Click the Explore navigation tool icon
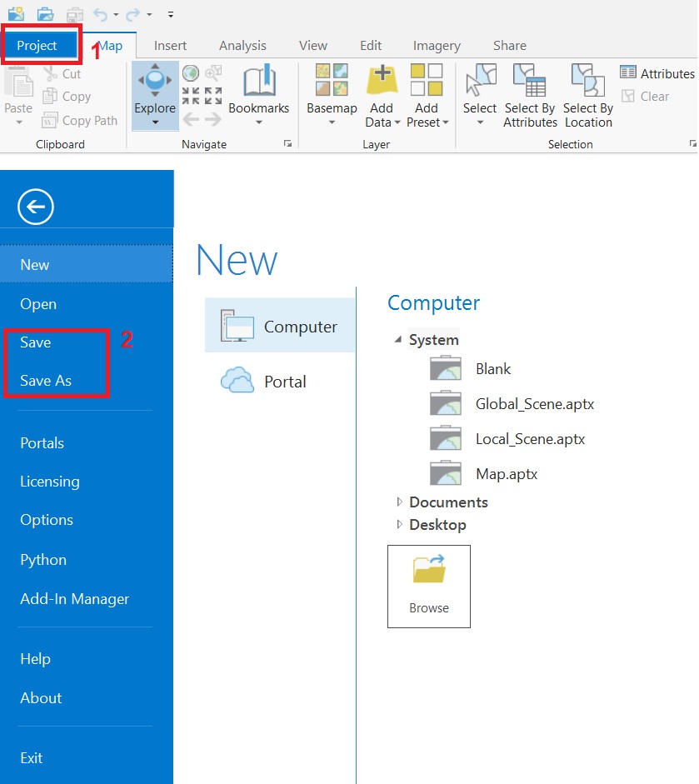This screenshot has height=784, width=699. click(x=155, y=82)
